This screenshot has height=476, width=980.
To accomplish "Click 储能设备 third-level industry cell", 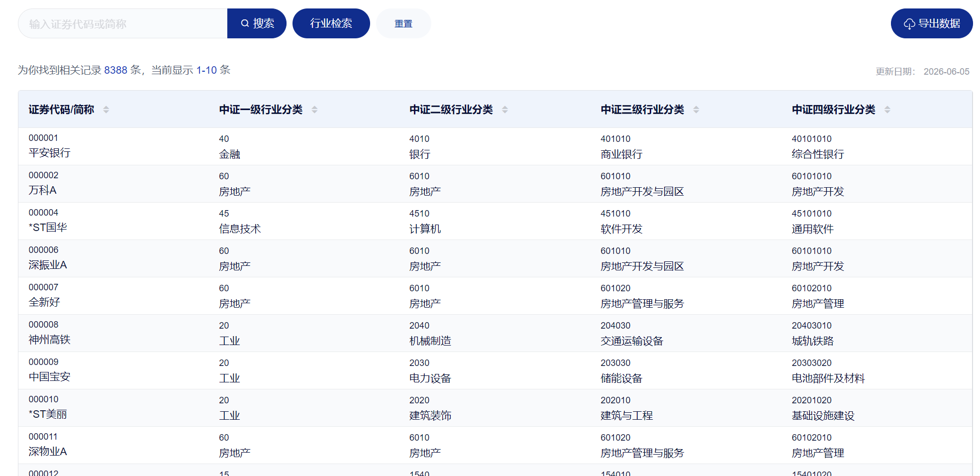I will [x=621, y=378].
